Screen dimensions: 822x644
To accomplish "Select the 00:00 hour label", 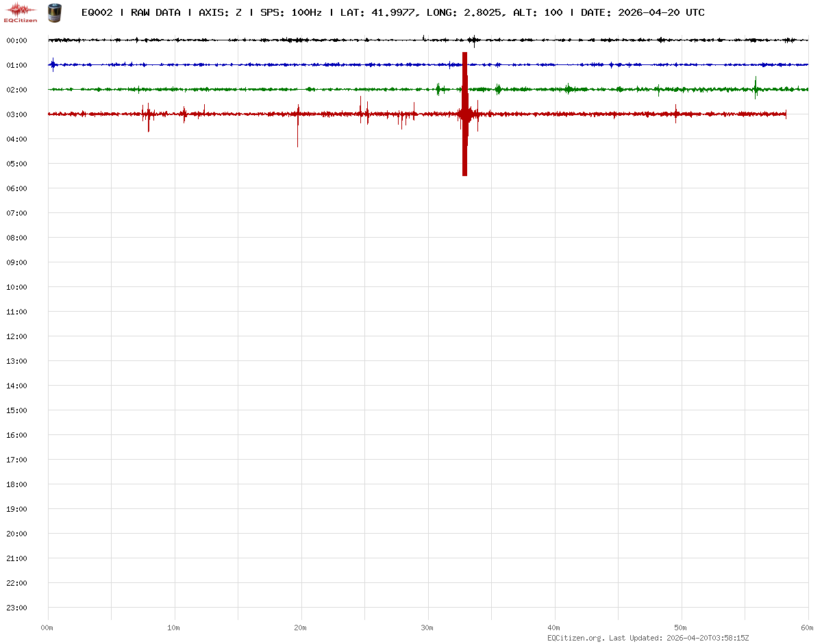I will coord(16,40).
